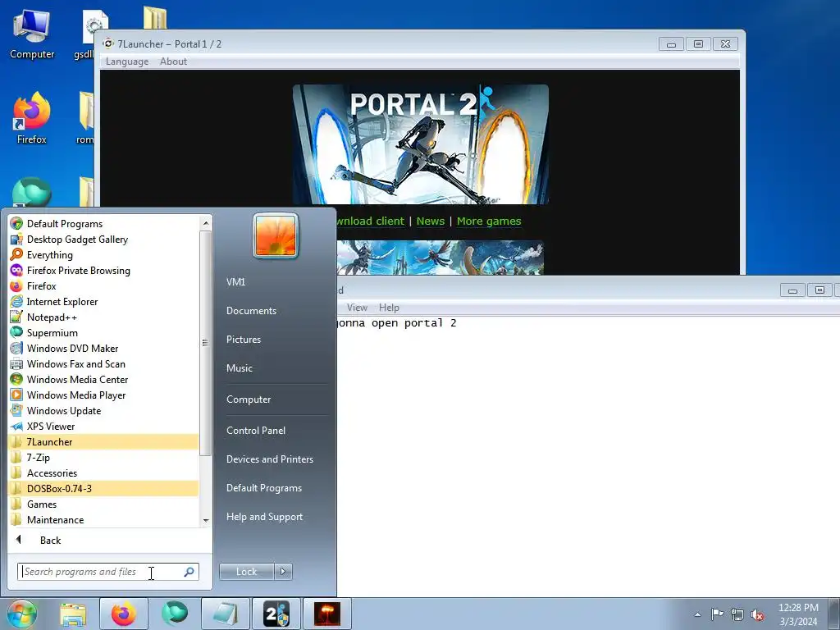Open the Everything search program
Screen dimensions: 840x630
104,255
